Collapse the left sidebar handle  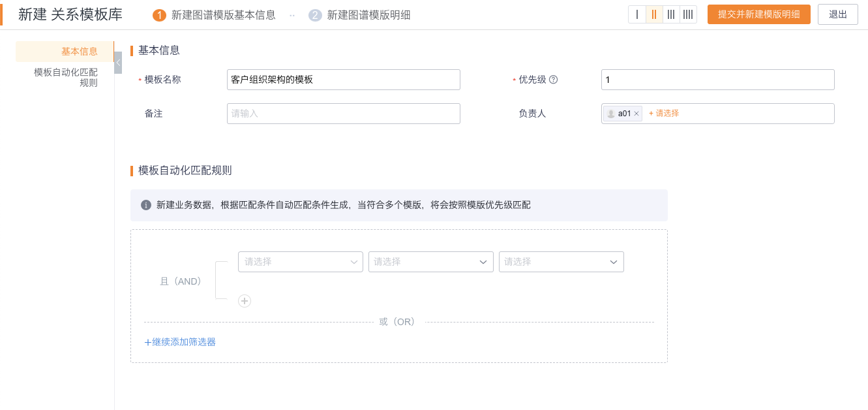tap(118, 63)
